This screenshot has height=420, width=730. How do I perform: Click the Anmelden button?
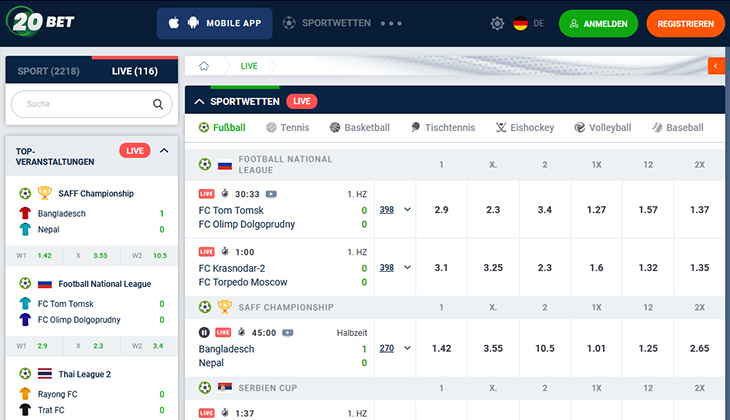(598, 23)
